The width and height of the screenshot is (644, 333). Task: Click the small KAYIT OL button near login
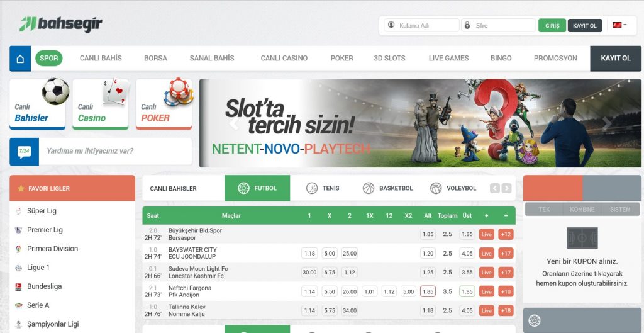point(585,25)
